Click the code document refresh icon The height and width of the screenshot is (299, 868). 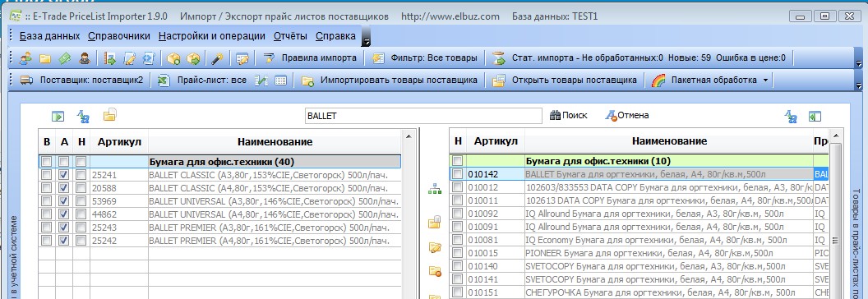(x=148, y=58)
